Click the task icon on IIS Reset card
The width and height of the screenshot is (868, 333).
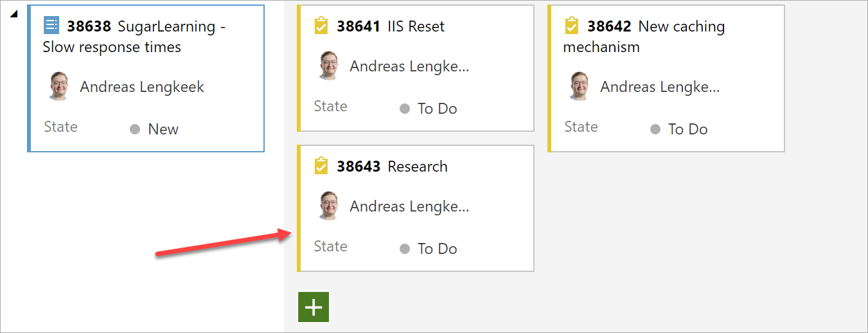point(321,26)
